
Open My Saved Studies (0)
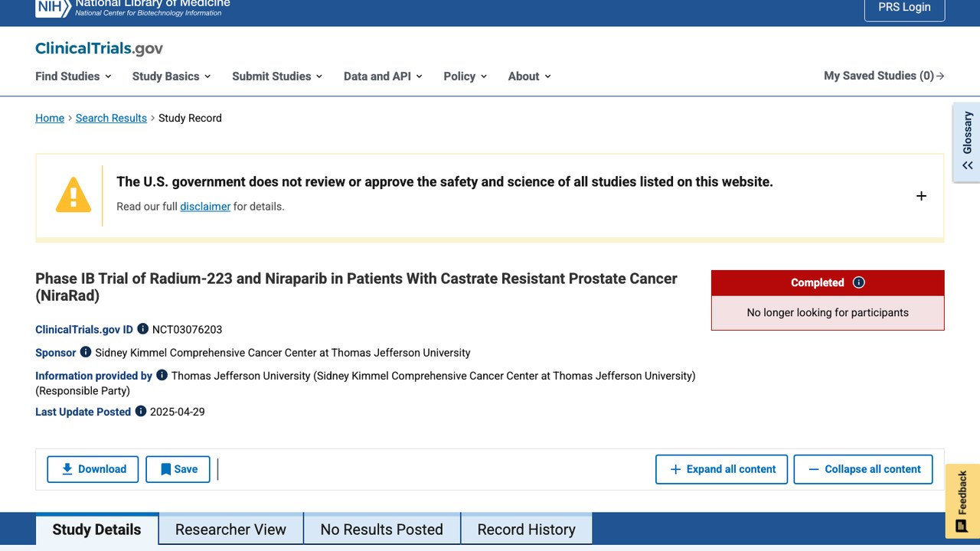point(884,76)
